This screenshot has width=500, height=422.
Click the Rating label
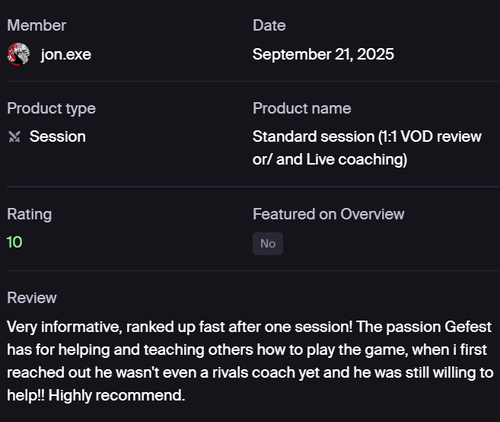point(29,214)
